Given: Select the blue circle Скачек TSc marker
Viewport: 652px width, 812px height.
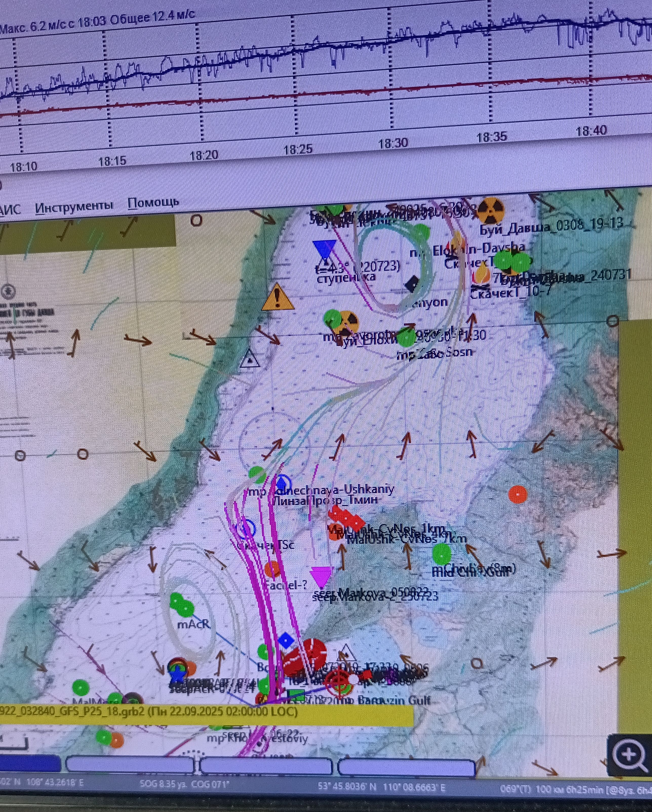Looking at the screenshot, I should 245,529.
